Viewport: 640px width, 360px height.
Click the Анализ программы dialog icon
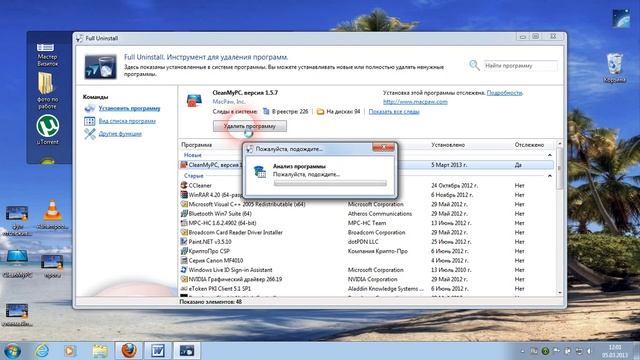tap(260, 171)
